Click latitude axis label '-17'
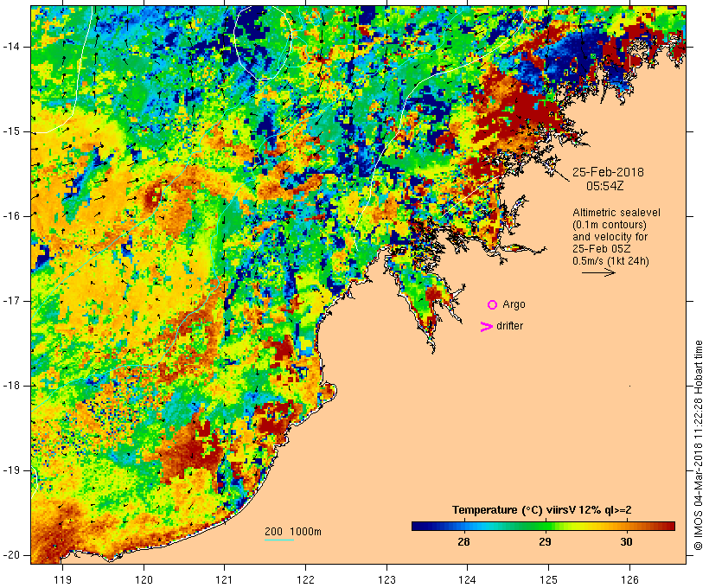Screen dimensions: 709x588 (10, 301)
